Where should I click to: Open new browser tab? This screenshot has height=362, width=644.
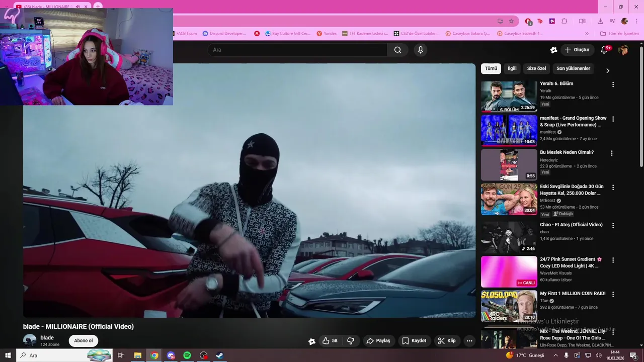tap(98, 7)
